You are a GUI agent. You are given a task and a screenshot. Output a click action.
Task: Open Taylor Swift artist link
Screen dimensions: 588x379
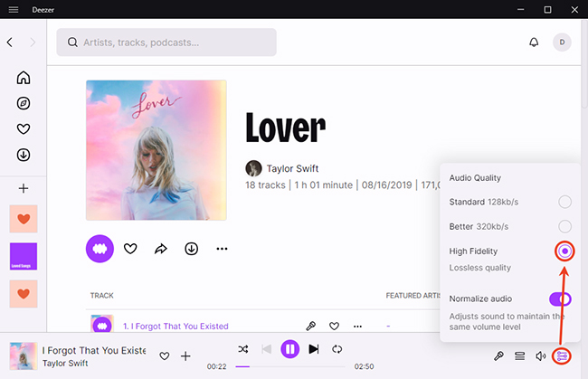[292, 168]
